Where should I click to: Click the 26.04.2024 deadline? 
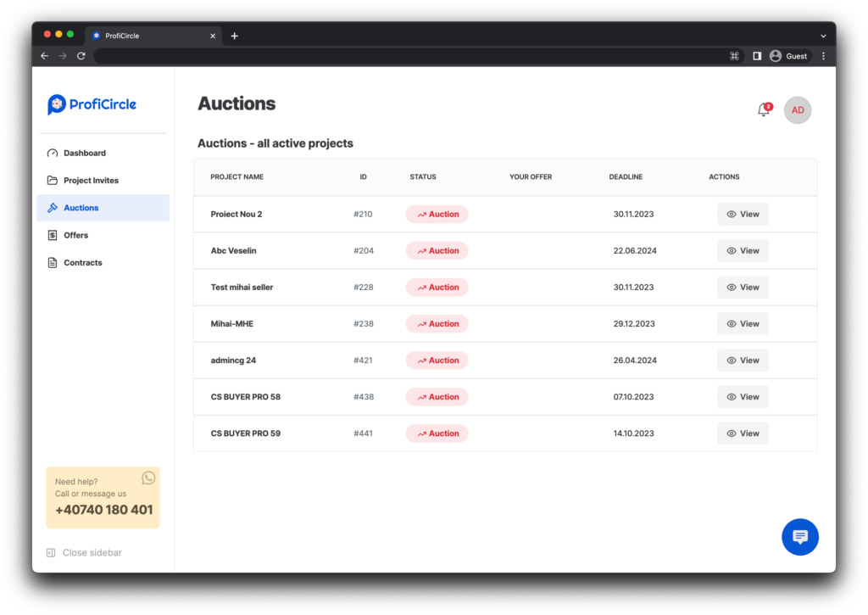635,361
